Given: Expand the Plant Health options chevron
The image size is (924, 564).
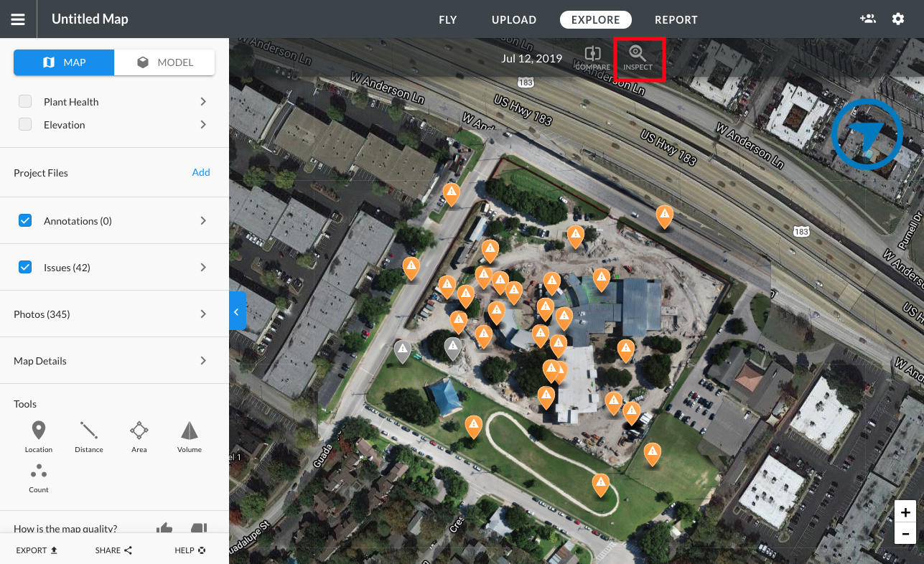Looking at the screenshot, I should (203, 102).
